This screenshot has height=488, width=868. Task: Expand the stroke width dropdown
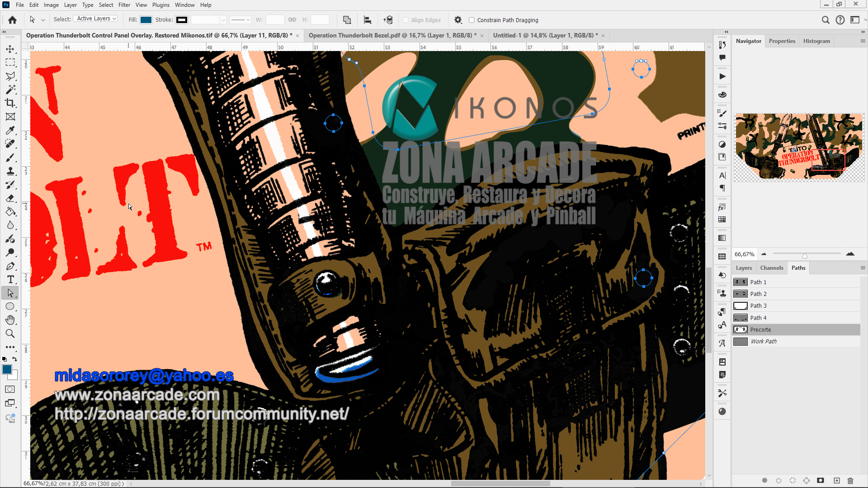pos(223,20)
